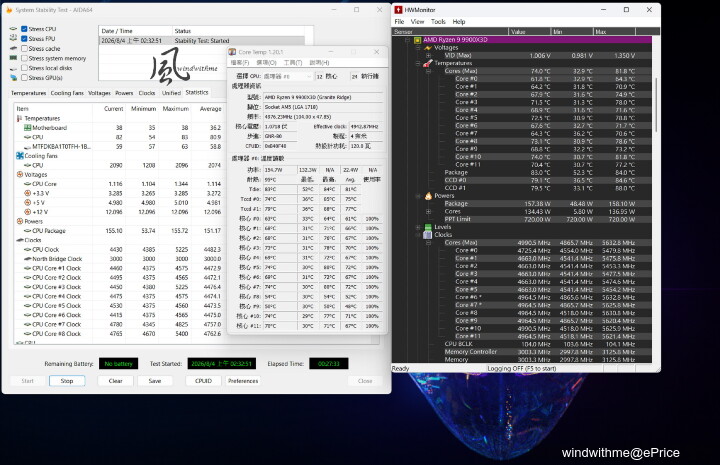The width and height of the screenshot is (720, 465).
Task: Click the Save button in AIDA64
Action: [x=155, y=381]
